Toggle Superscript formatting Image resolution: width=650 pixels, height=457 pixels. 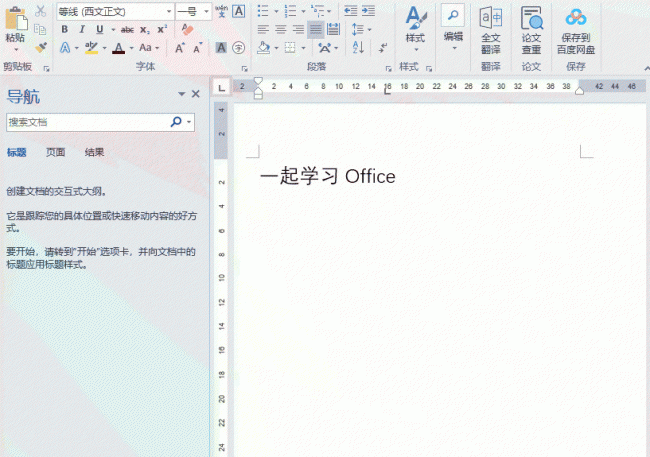[x=162, y=29]
